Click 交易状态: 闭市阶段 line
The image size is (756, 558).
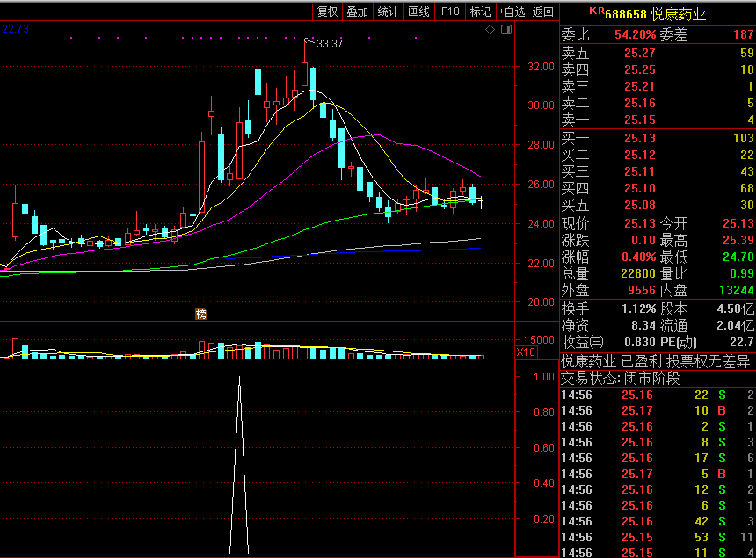[x=620, y=379]
